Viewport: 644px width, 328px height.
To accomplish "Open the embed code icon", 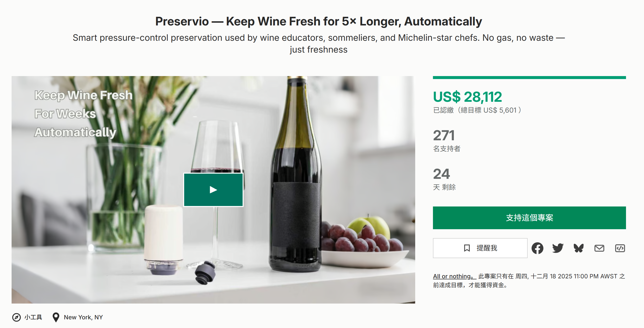I will coord(620,248).
